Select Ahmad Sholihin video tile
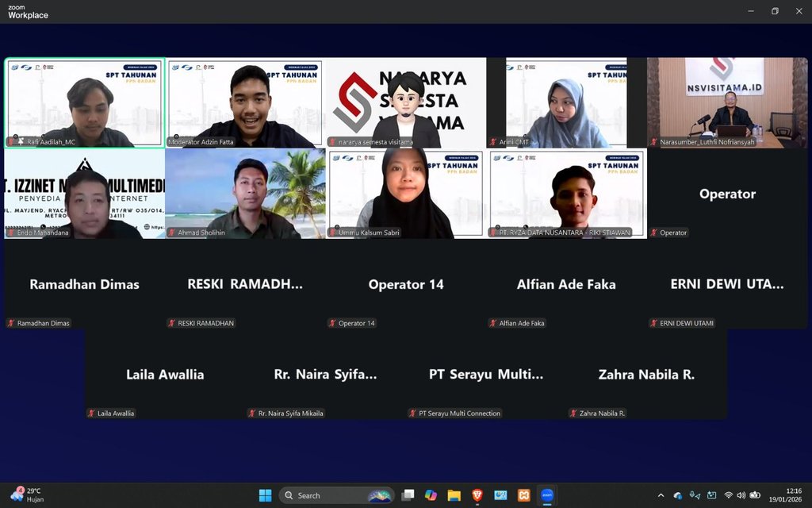The image size is (812, 508). click(x=246, y=194)
